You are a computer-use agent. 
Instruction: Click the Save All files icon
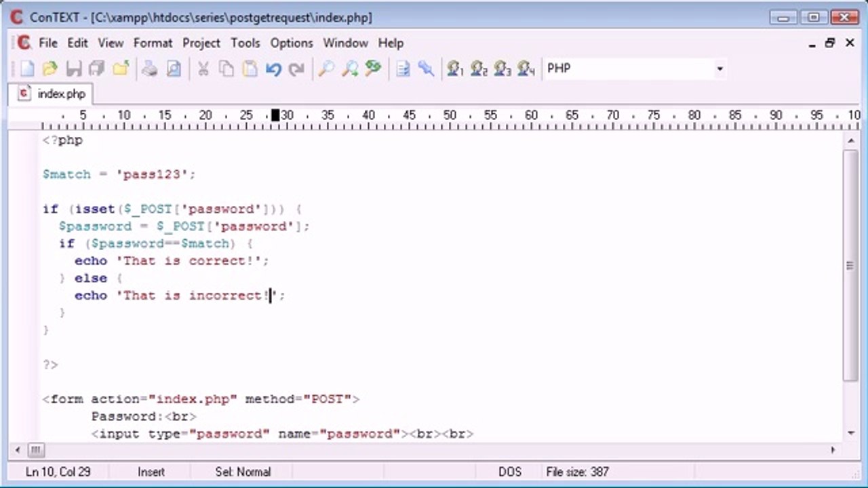coord(96,68)
